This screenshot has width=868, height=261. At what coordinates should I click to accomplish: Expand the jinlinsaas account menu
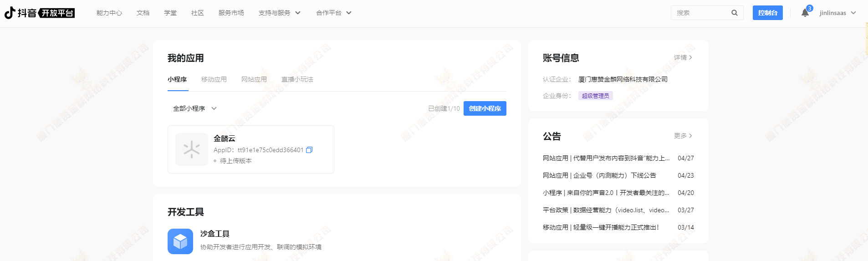tap(838, 13)
